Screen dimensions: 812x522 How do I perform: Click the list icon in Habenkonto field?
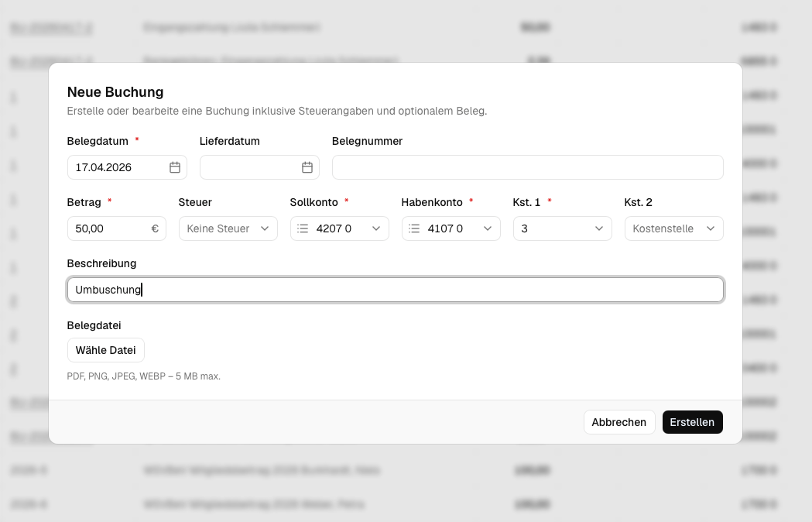pos(414,228)
